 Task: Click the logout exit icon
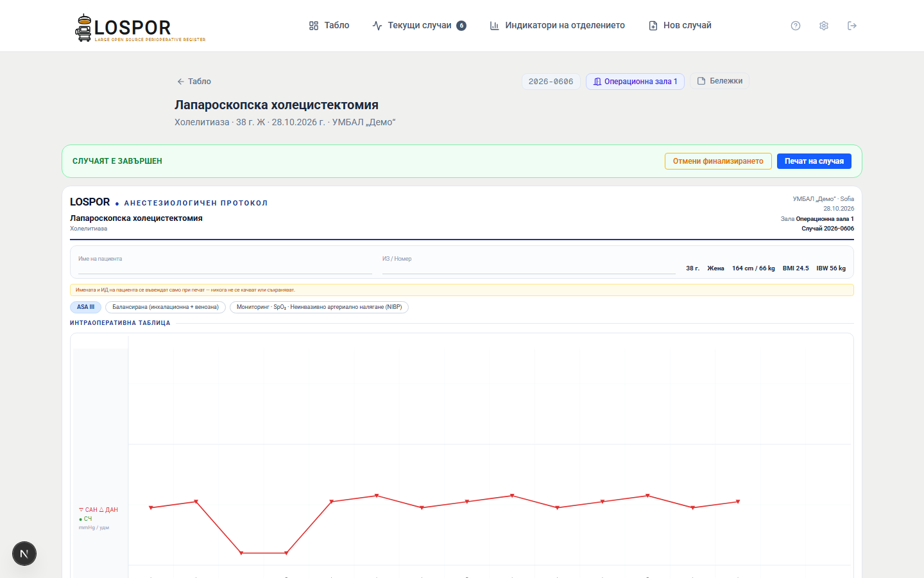tap(852, 26)
